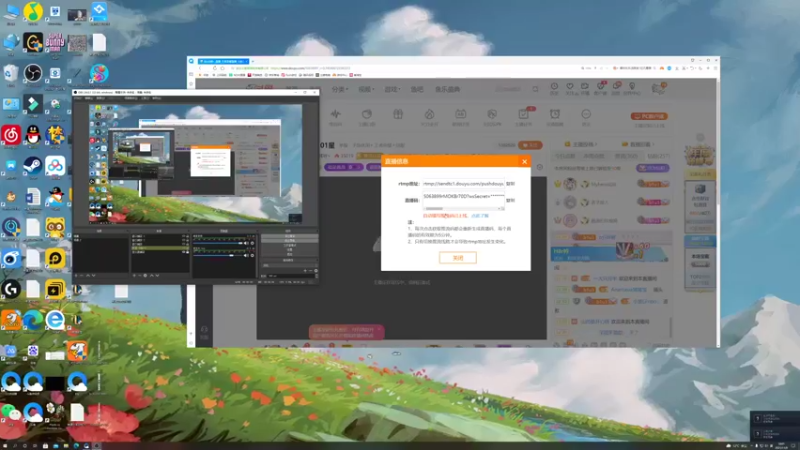Image resolution: width=800 pixels, height=450 pixels.
Task: Launch Steam from desktop
Action: 33,166
